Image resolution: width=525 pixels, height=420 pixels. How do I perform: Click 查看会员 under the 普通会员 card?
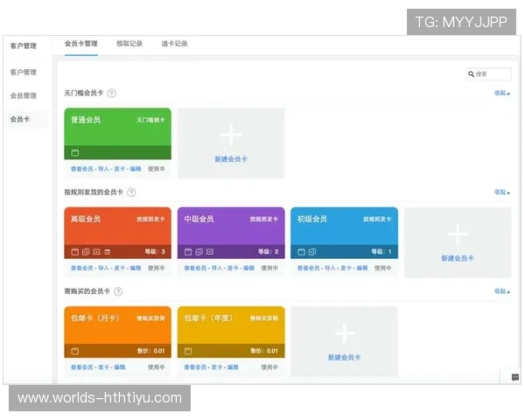[x=81, y=169]
